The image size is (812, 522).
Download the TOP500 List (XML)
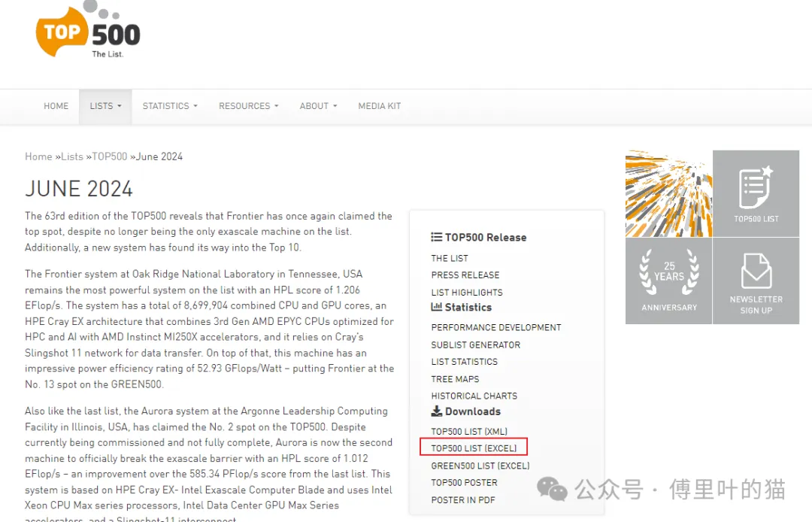[x=469, y=432]
